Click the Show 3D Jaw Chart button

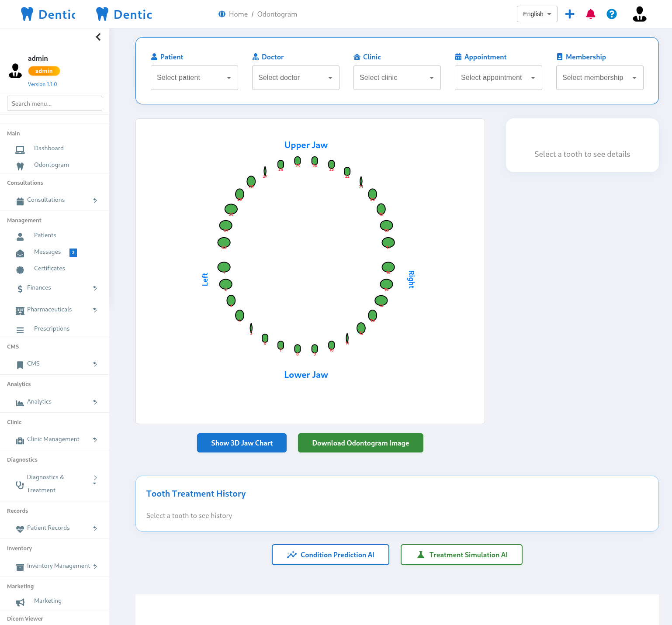click(242, 443)
